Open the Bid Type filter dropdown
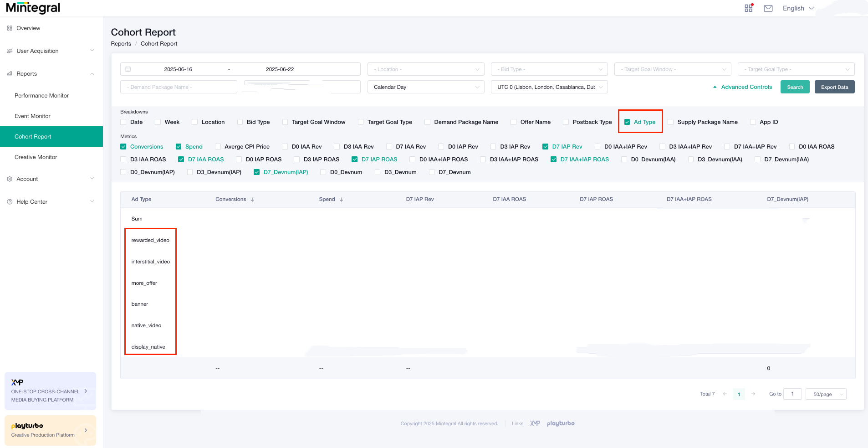Screen dimensions: 868x448 pos(549,69)
